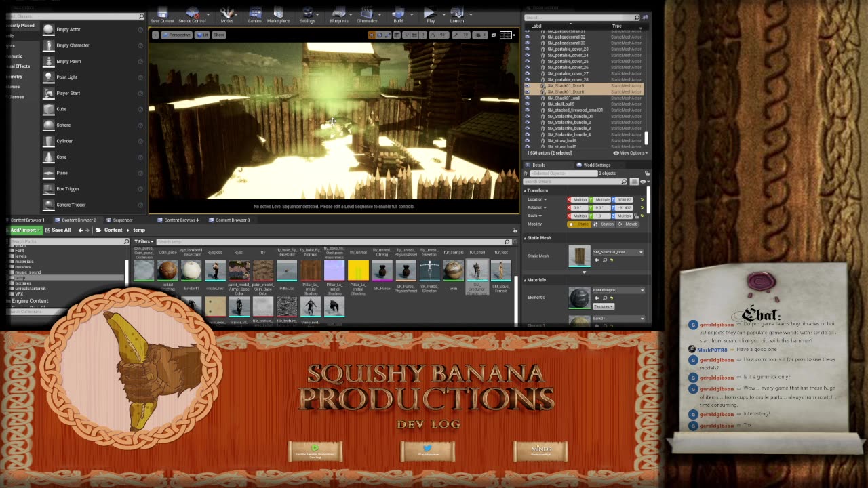This screenshot has height=488, width=868.
Task: Open the View Options dropdown in outliner
Action: [x=631, y=153]
